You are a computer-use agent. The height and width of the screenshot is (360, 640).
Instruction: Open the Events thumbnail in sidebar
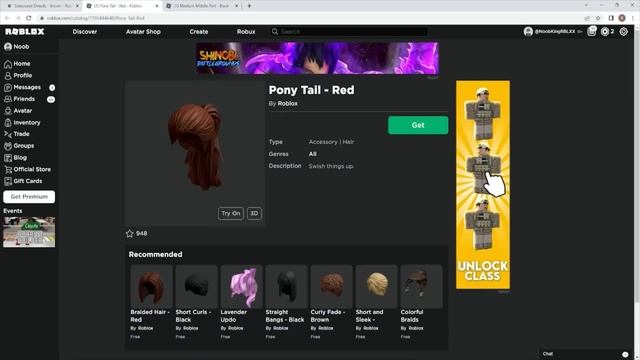pyautogui.click(x=29, y=232)
